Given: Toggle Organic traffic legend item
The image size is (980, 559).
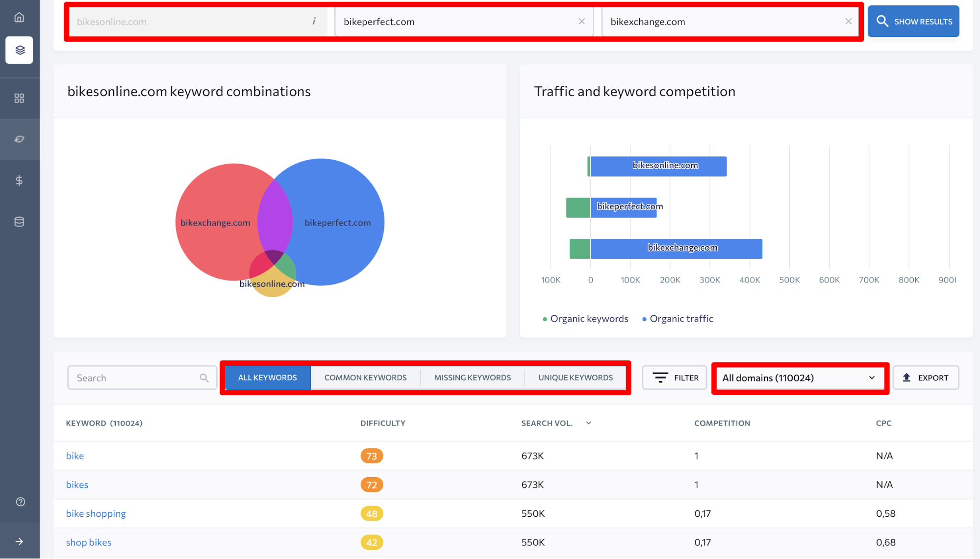Looking at the screenshot, I should [x=678, y=319].
